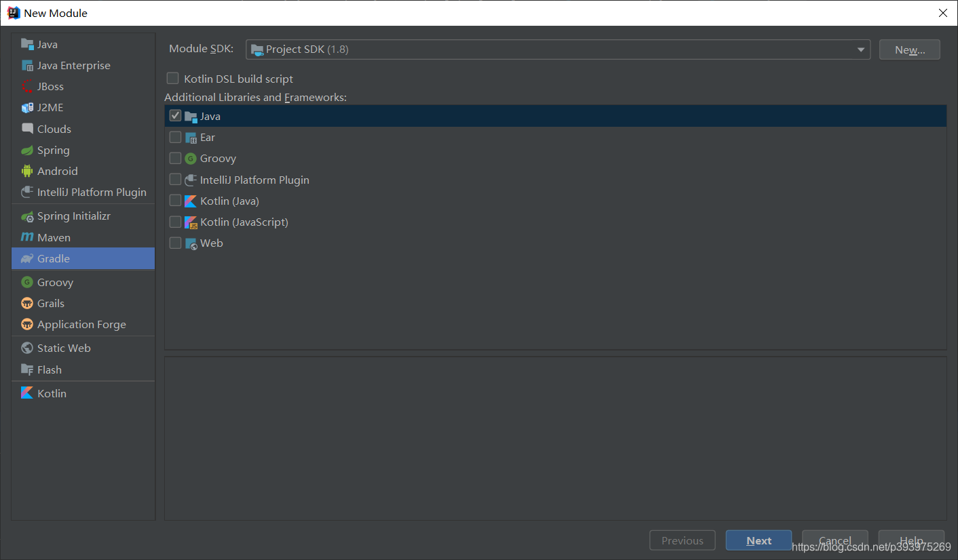The image size is (958, 560).
Task: Click the Cancel button
Action: [835, 540]
